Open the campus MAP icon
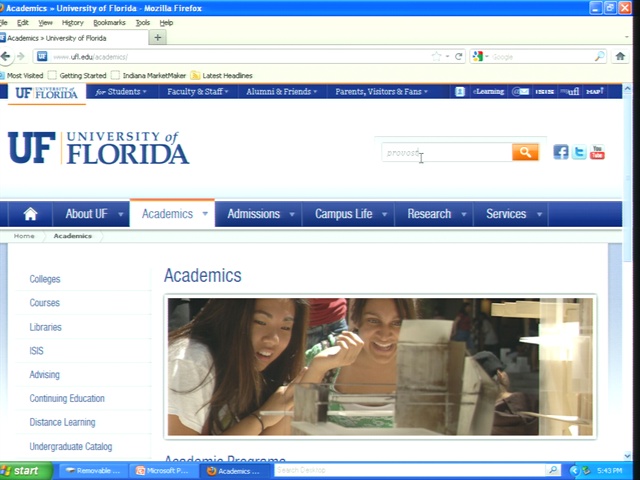 pos(594,91)
